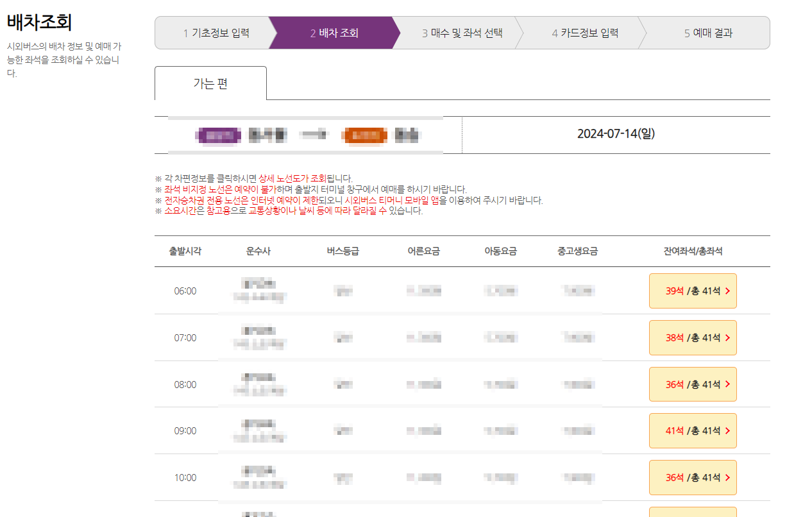
Task: Click the 운수사 column header
Action: click(x=258, y=251)
